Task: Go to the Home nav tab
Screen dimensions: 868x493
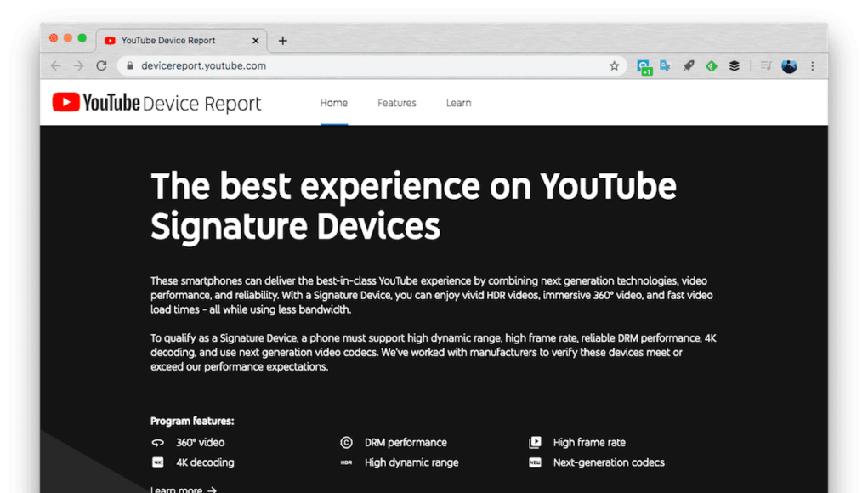Action: (334, 103)
